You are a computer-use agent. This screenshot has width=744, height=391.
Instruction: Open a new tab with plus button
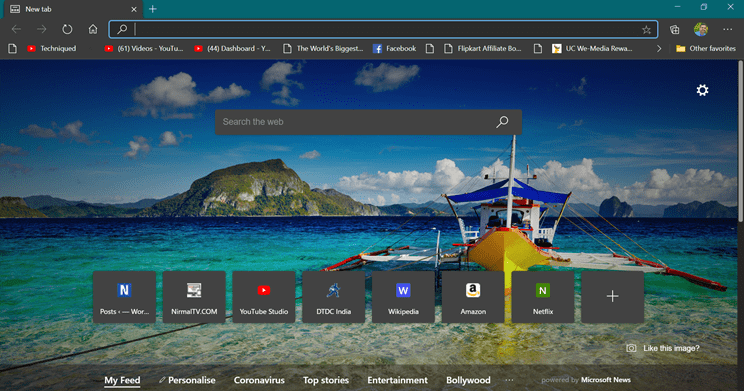tap(153, 9)
